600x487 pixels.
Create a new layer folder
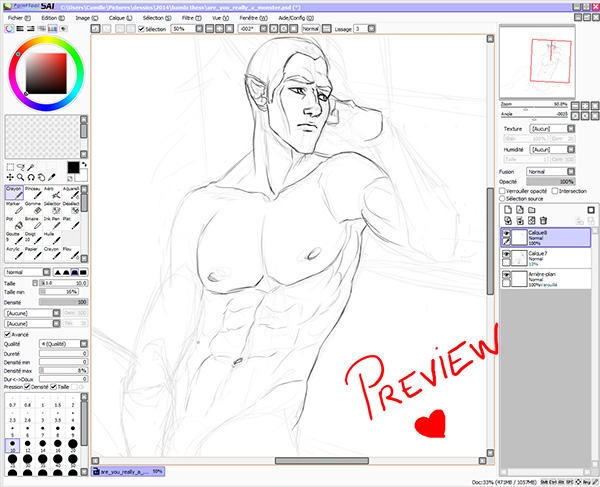532,210
